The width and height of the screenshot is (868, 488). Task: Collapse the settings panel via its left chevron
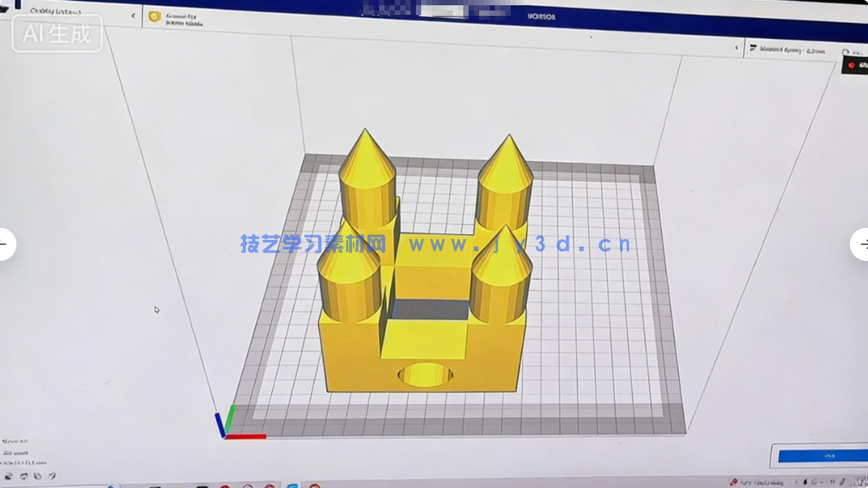736,47
